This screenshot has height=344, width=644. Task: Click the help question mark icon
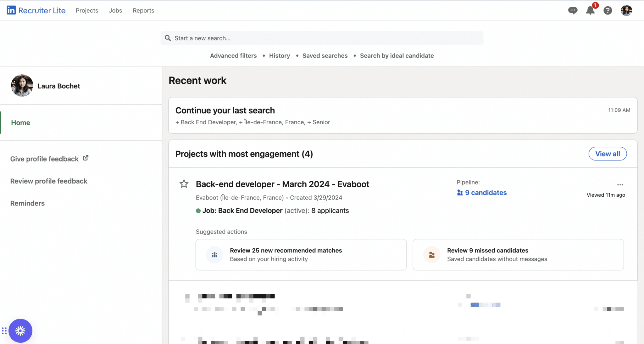coord(608,10)
